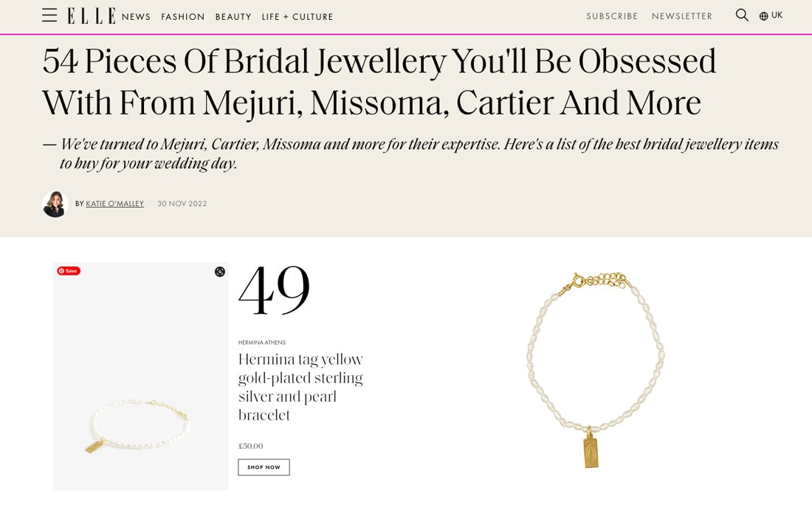Image resolution: width=812 pixels, height=508 pixels.
Task: Click the ELLE logo
Action: pyautogui.click(x=92, y=16)
